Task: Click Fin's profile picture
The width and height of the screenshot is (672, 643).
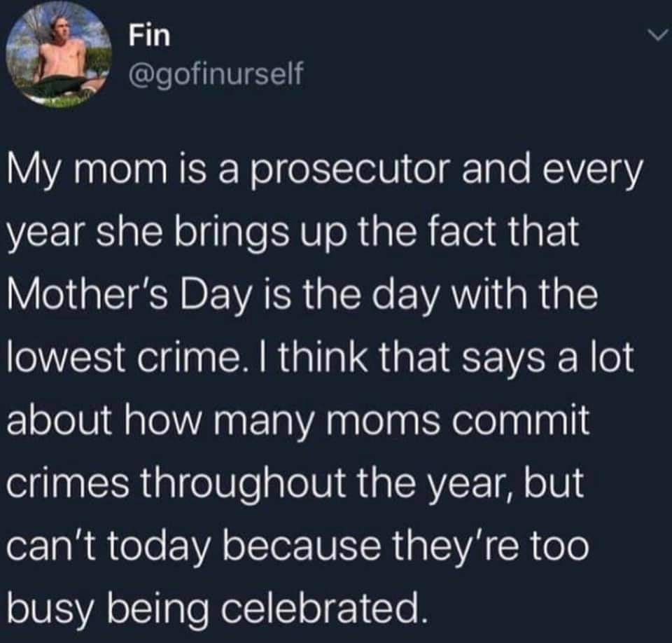Action: (59, 55)
